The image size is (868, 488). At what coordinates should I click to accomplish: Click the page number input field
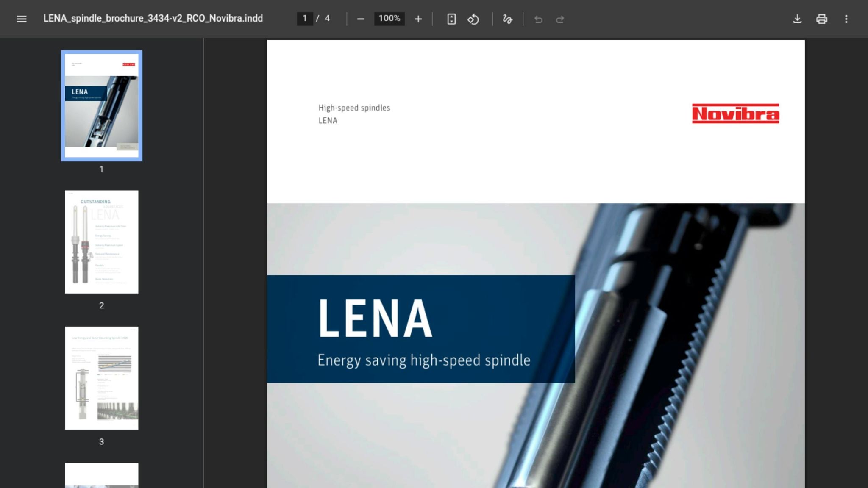[x=305, y=19]
